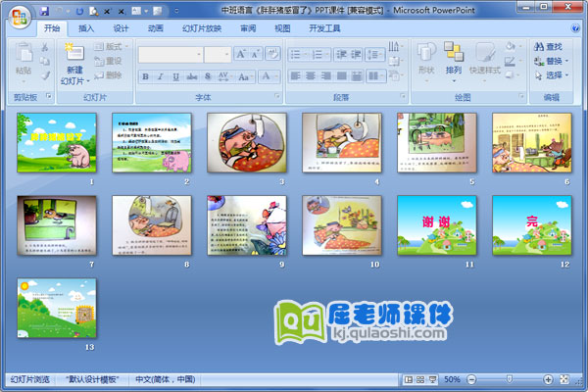Toggle strikethrough formatting
The height and width of the screenshot is (392, 588).
[x=192, y=76]
